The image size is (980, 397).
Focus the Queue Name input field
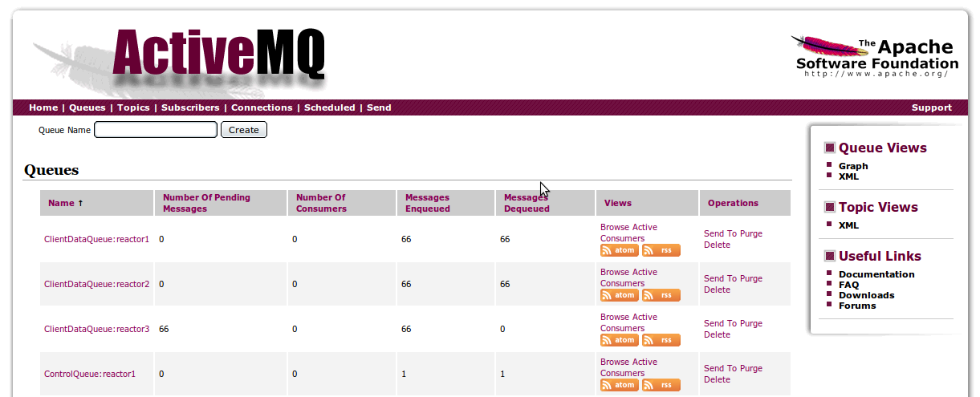[x=156, y=130]
